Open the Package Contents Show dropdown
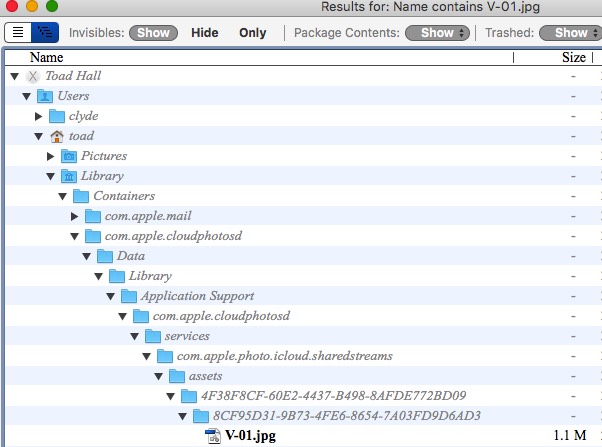 point(437,33)
